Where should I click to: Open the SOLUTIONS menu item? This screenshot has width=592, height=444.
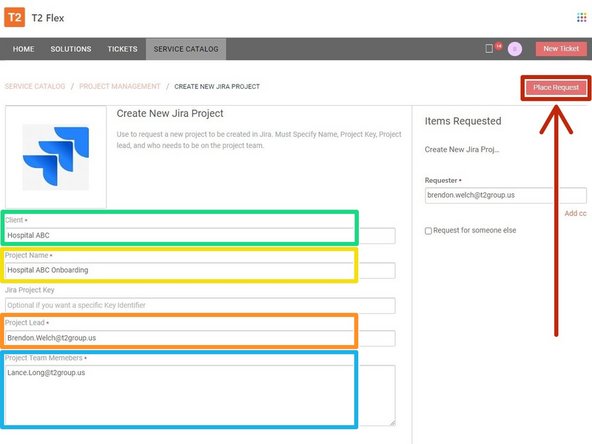pos(71,49)
